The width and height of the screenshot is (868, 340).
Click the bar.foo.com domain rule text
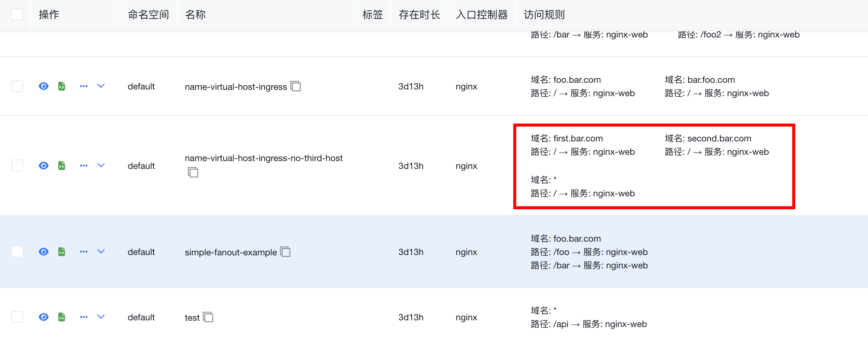coord(700,80)
